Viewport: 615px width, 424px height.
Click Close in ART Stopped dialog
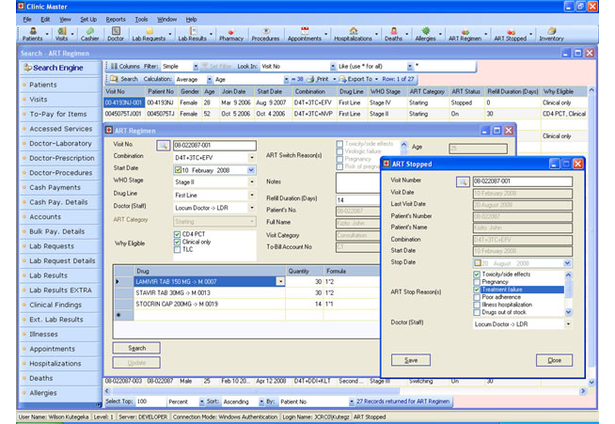(554, 360)
